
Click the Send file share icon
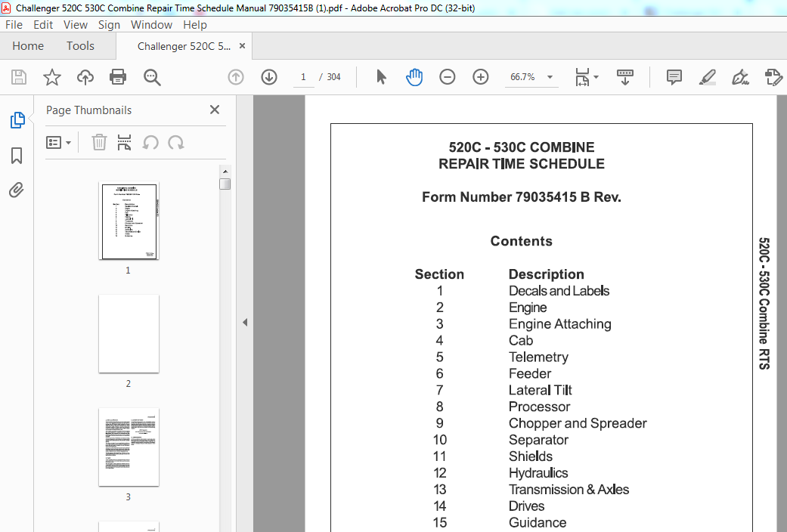click(x=773, y=77)
